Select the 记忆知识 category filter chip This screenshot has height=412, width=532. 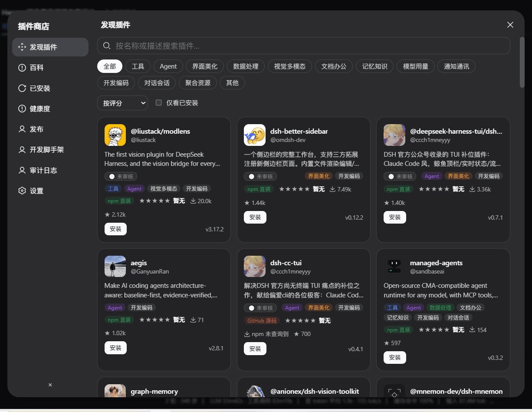pos(374,66)
